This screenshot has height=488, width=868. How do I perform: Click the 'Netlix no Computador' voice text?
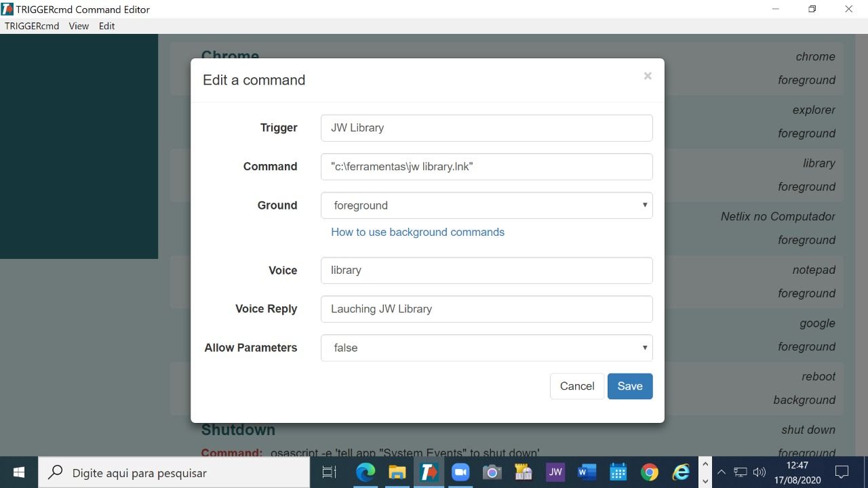click(x=778, y=217)
